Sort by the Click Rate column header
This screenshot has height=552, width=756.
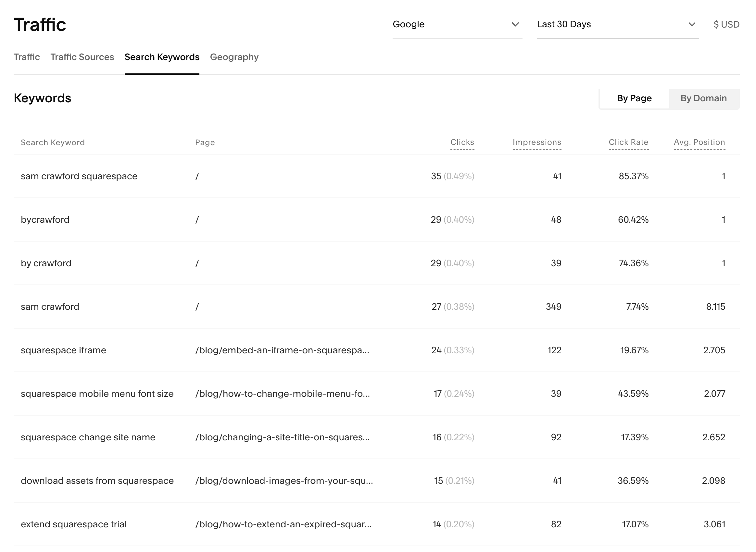pyautogui.click(x=628, y=142)
